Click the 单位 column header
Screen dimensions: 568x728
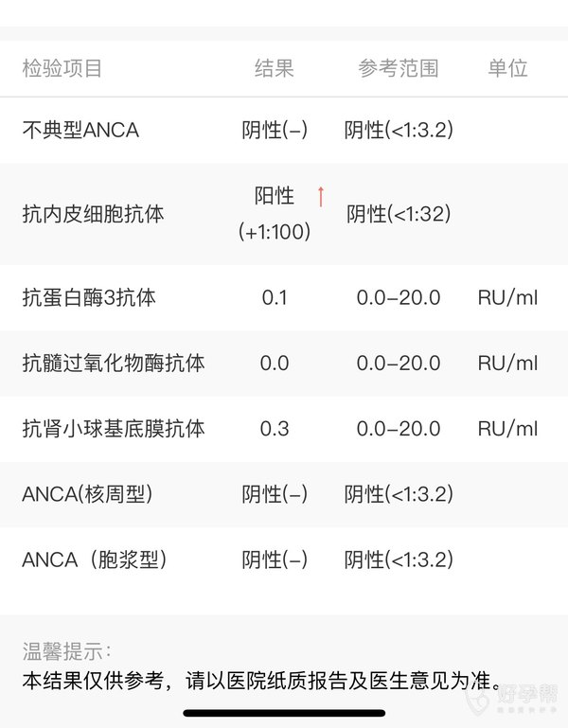[x=507, y=68]
